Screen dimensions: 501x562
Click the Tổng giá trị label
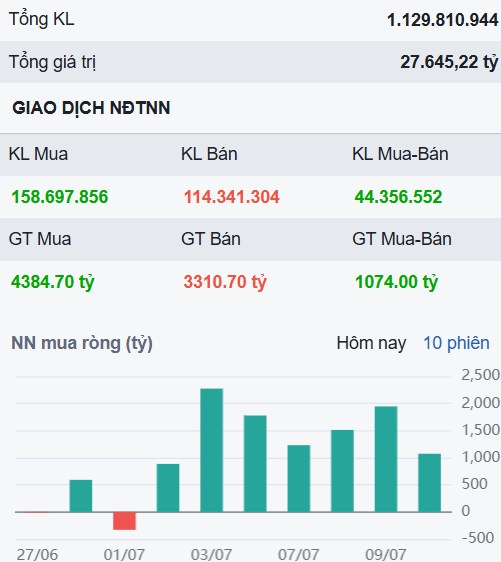tap(52, 62)
